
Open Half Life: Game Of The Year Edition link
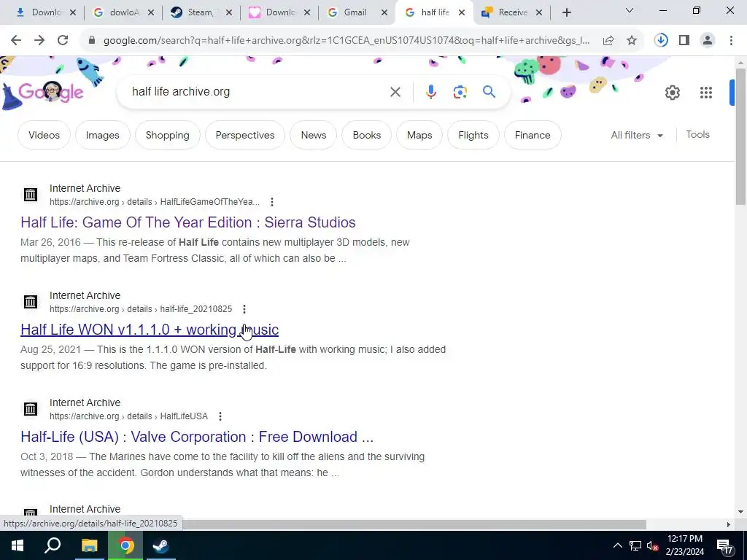coord(188,222)
